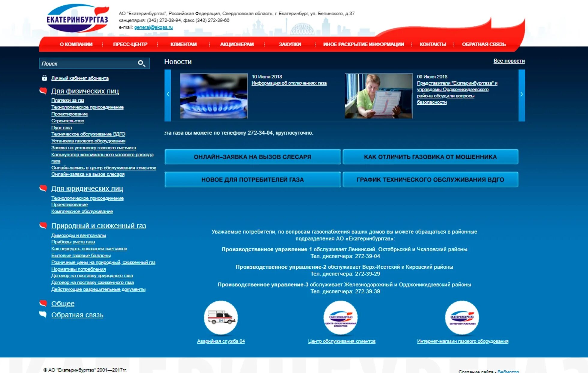Open Все новости link
The width and height of the screenshot is (588, 373).
click(509, 61)
